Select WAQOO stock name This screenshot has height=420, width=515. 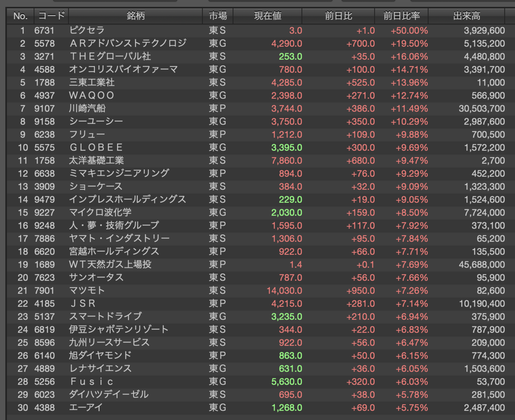coord(92,95)
